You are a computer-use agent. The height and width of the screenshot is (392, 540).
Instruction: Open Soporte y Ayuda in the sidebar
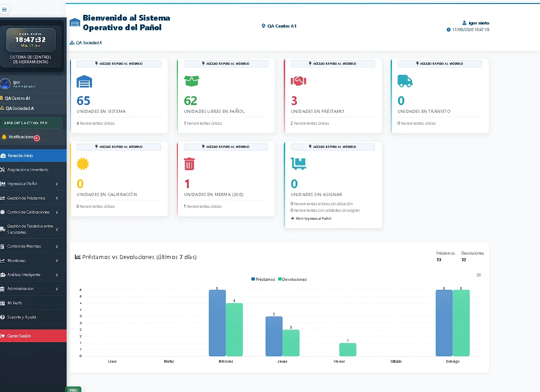[x=33, y=317]
